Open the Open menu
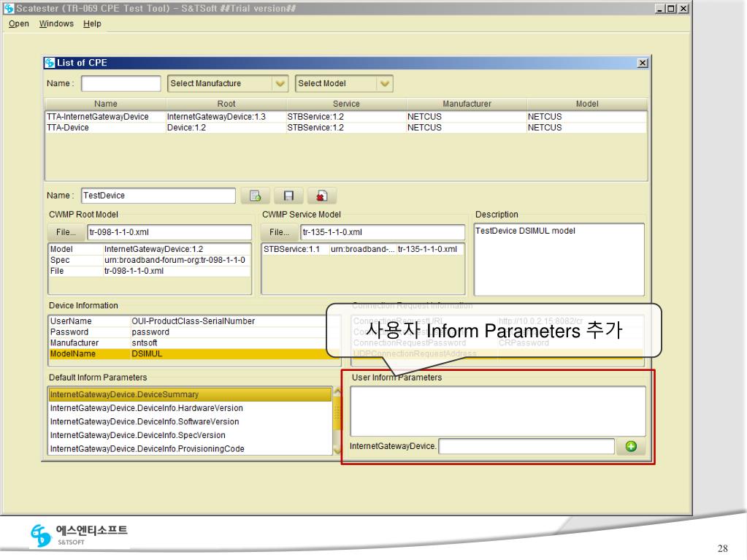This screenshot has width=747, height=560. (18, 24)
